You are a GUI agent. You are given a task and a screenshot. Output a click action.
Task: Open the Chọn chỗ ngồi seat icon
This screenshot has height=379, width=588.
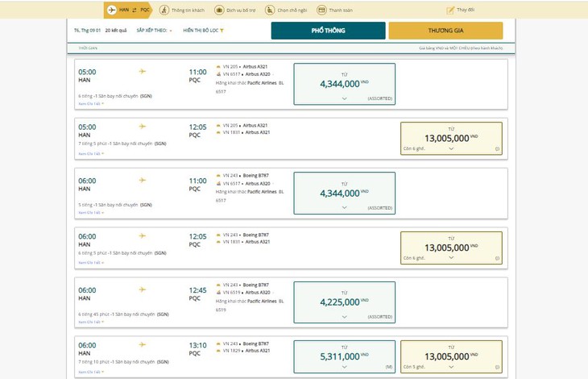(x=270, y=10)
